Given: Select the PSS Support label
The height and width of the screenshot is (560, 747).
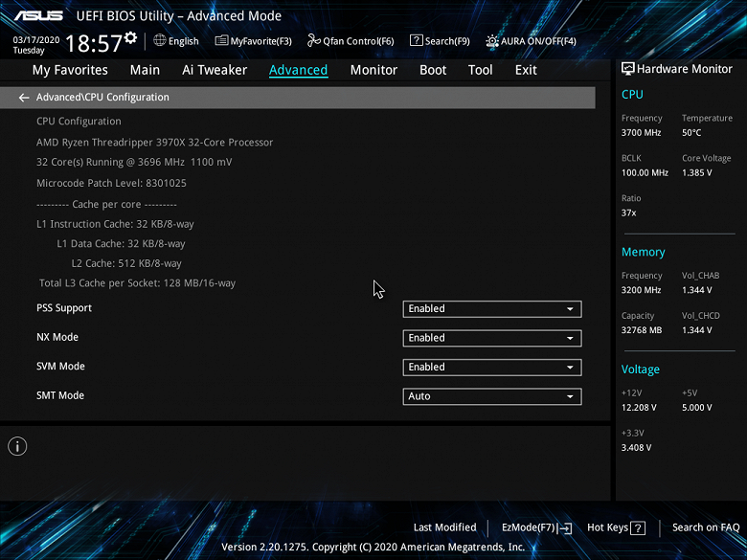Looking at the screenshot, I should (64, 308).
